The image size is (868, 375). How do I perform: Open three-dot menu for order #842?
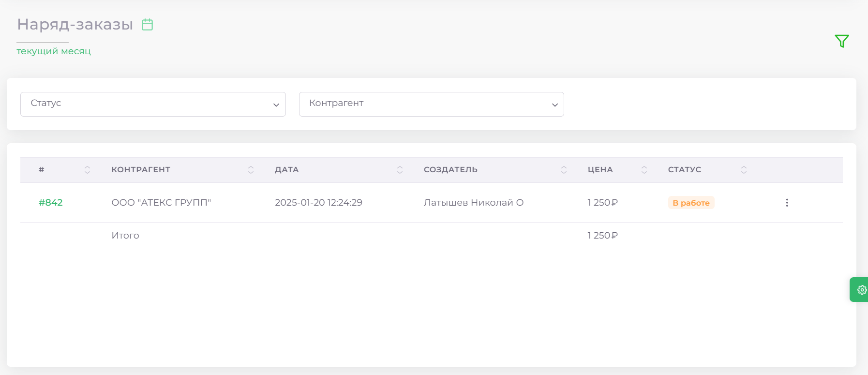[787, 203]
